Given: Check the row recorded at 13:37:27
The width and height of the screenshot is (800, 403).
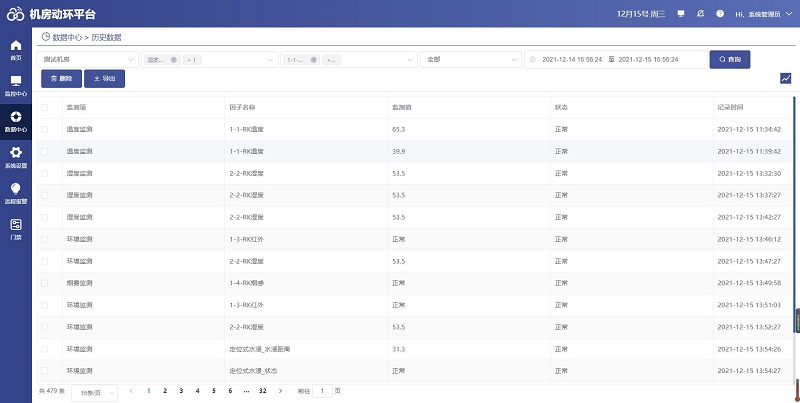Looking at the screenshot, I should coord(44,195).
